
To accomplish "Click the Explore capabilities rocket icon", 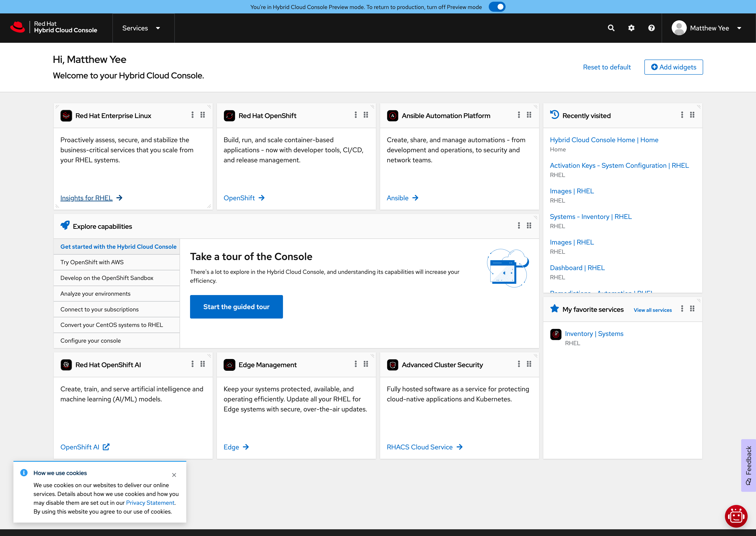I will point(65,225).
